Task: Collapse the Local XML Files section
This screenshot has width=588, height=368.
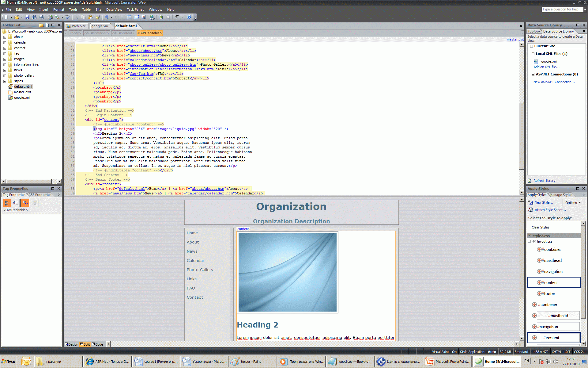Action: click(x=533, y=54)
